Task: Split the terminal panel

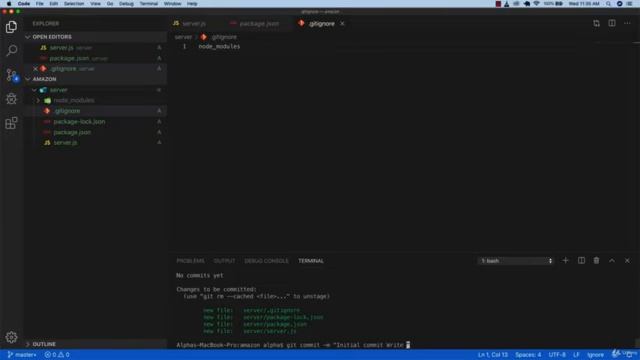Action: coord(581,260)
